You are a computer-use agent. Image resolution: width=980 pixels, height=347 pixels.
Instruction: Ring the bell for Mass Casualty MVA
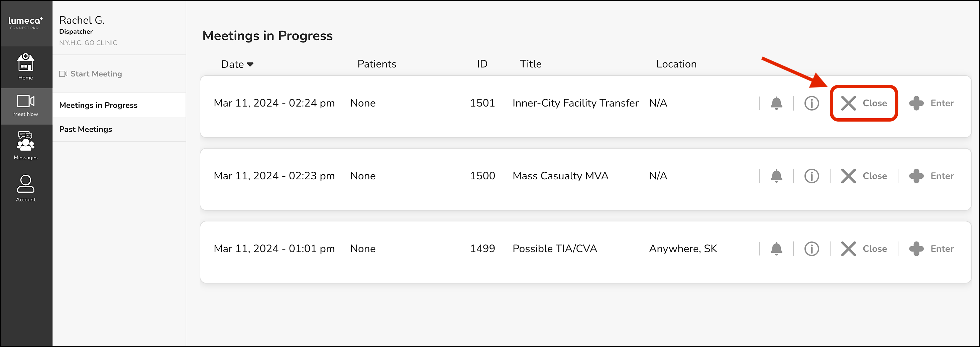(x=776, y=176)
